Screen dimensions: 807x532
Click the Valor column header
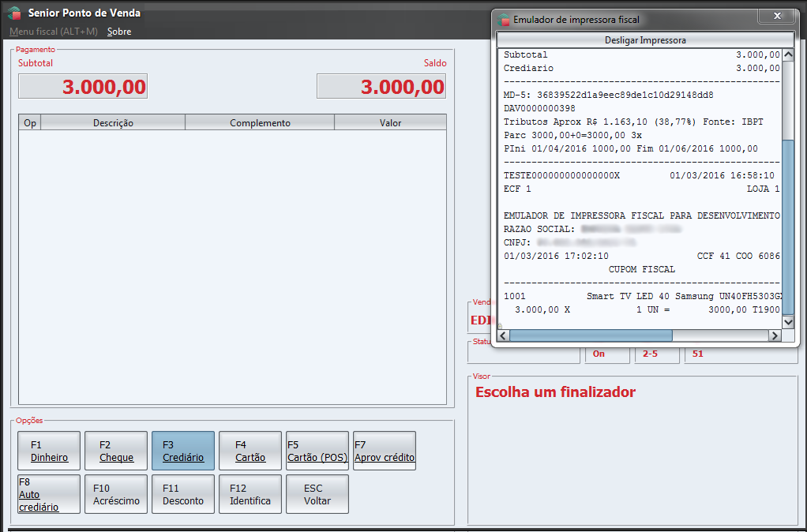[390, 123]
